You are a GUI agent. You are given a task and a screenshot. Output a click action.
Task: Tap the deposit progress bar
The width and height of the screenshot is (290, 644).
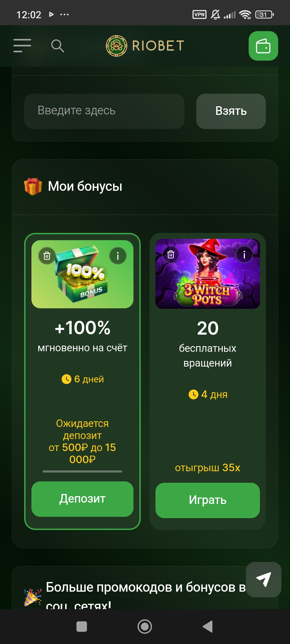[82, 471]
